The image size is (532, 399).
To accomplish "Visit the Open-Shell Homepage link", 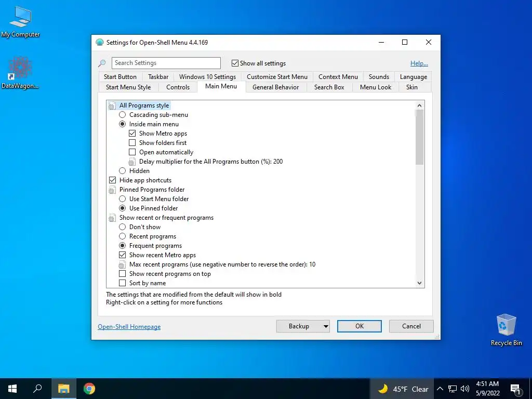I will pos(129,327).
